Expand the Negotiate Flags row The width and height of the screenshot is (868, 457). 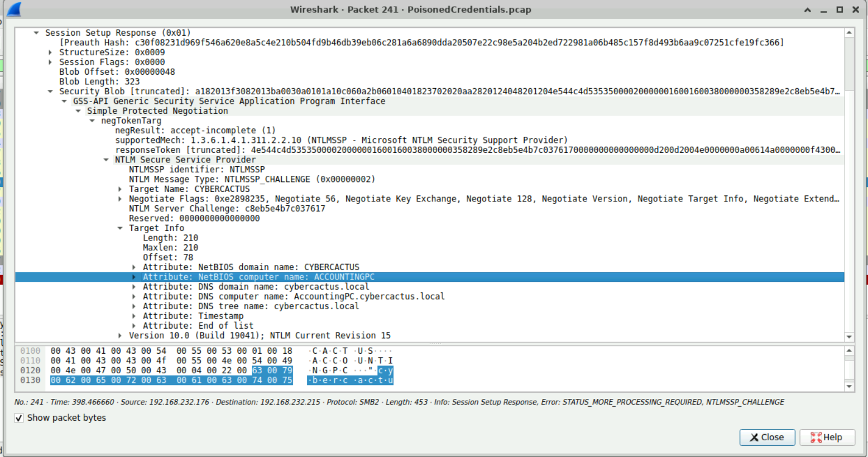tap(120, 199)
